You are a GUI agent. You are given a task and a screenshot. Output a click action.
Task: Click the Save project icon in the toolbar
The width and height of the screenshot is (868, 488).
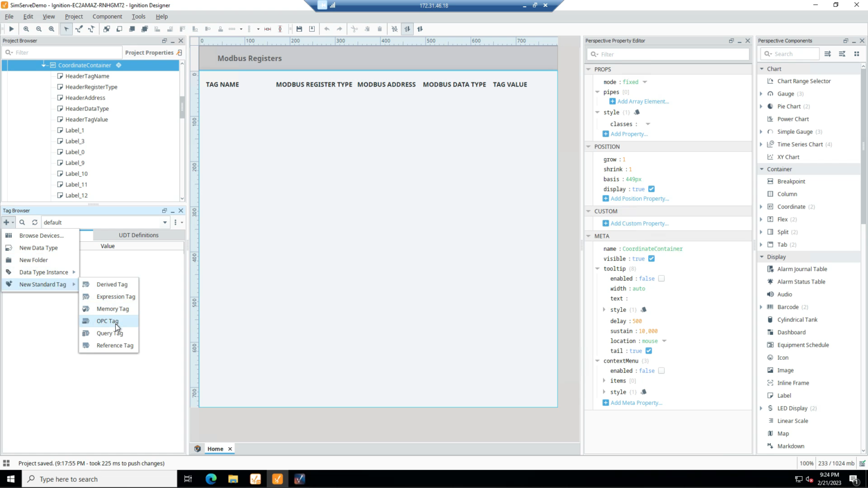click(299, 29)
